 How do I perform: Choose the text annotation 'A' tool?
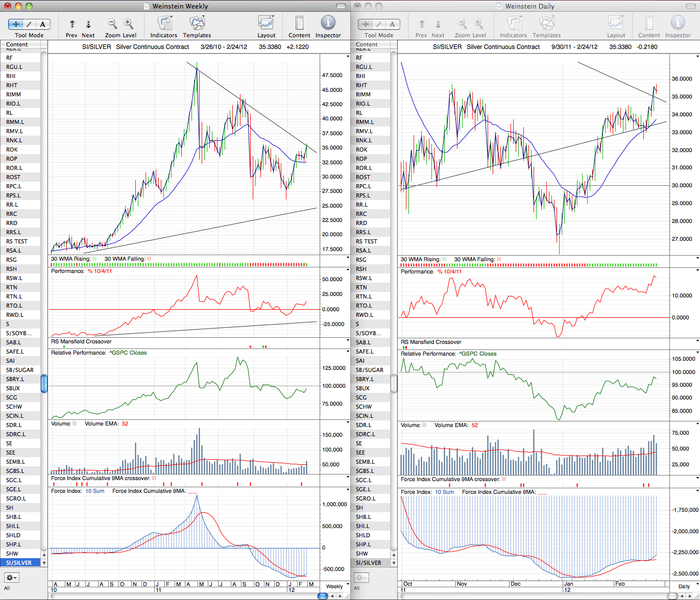tap(43, 24)
